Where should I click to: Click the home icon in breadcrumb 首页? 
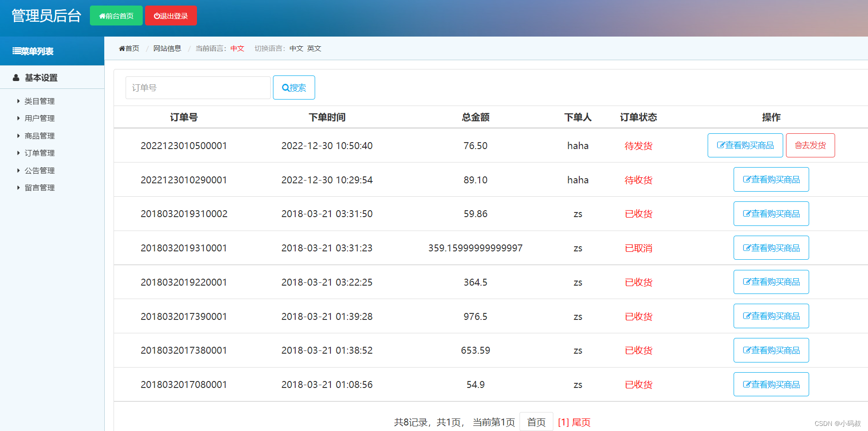point(122,49)
